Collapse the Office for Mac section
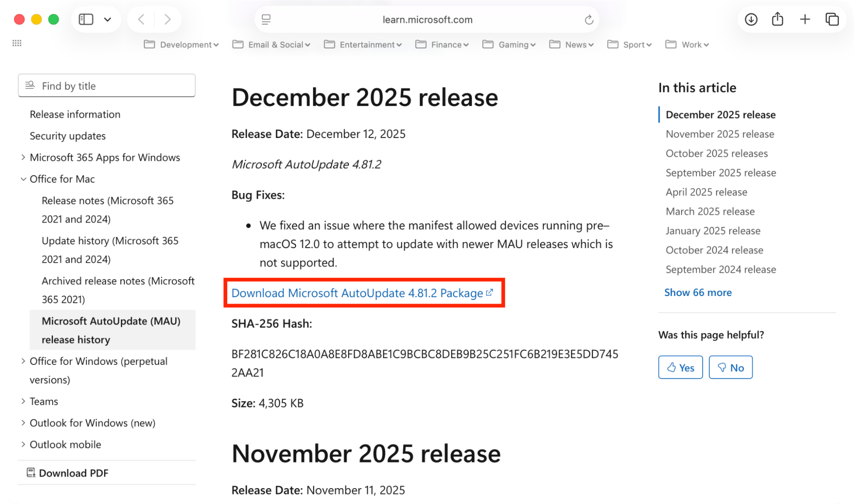Viewport: 854px width, 504px height. (23, 179)
